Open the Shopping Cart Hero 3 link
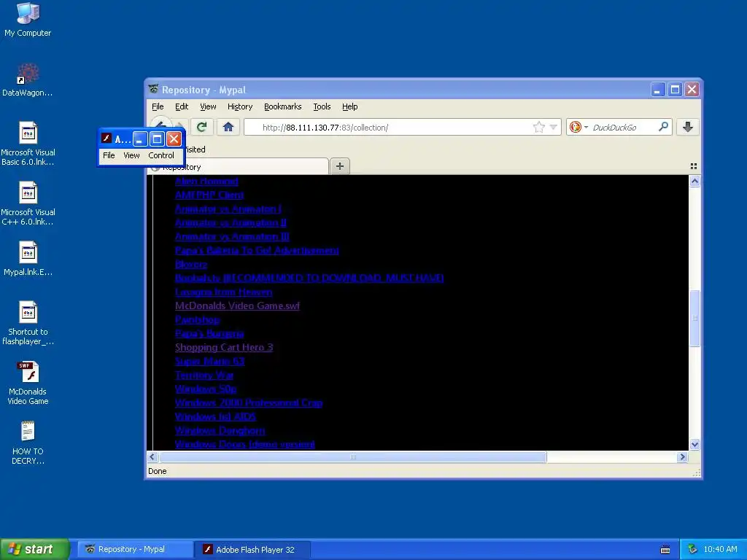The image size is (747, 560). coord(224,347)
